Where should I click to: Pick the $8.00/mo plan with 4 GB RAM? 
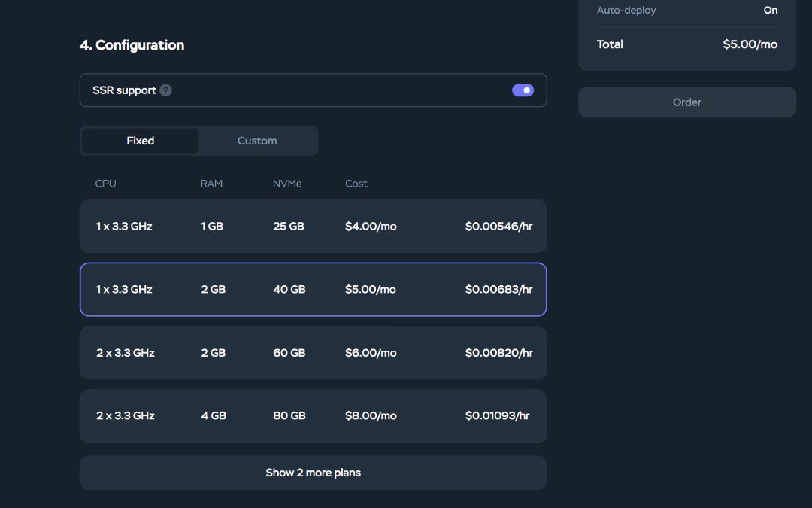tap(314, 415)
